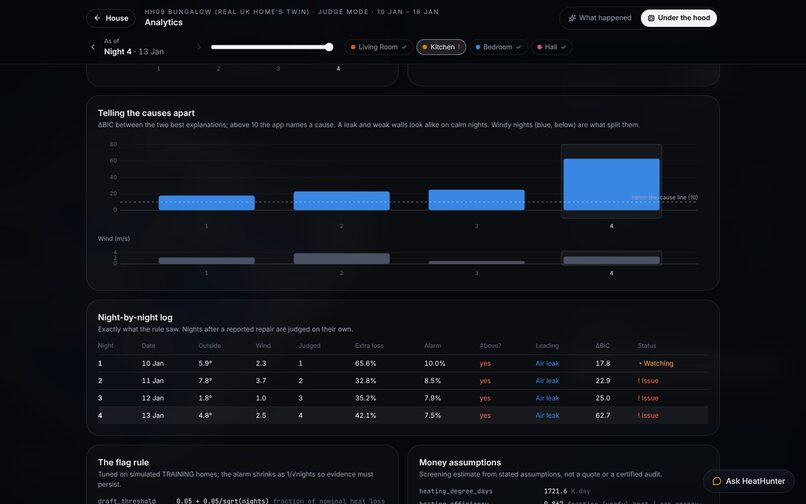
Task: Select the Bedroom room chip
Action: pyautogui.click(x=498, y=47)
